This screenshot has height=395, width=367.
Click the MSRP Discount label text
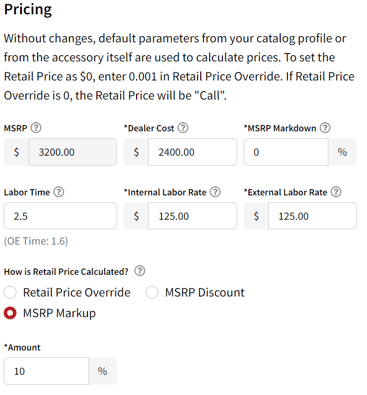point(205,292)
